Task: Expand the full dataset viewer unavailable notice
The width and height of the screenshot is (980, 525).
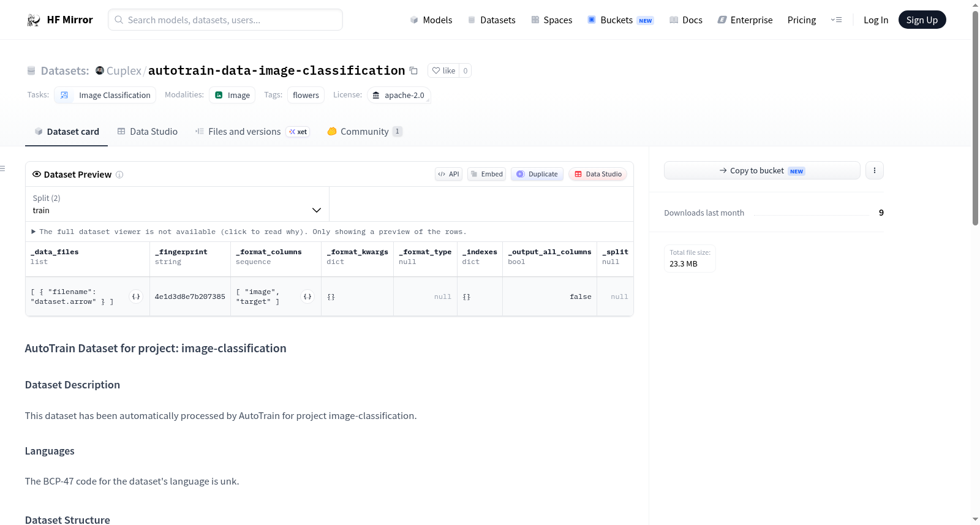Action: pyautogui.click(x=249, y=232)
